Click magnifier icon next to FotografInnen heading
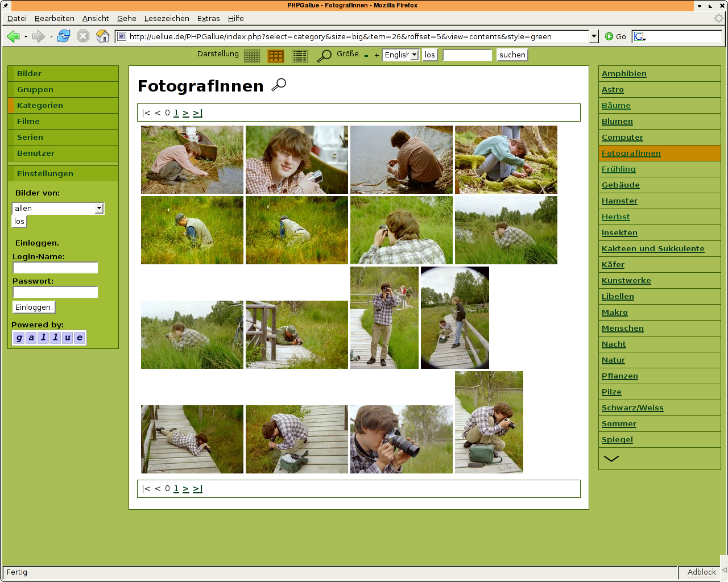This screenshot has height=582, width=728. (x=279, y=85)
